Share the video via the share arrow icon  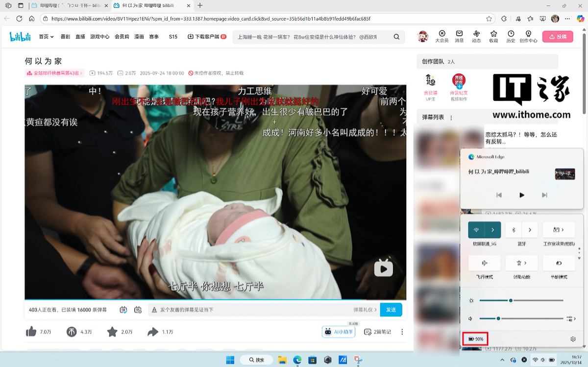(x=153, y=332)
